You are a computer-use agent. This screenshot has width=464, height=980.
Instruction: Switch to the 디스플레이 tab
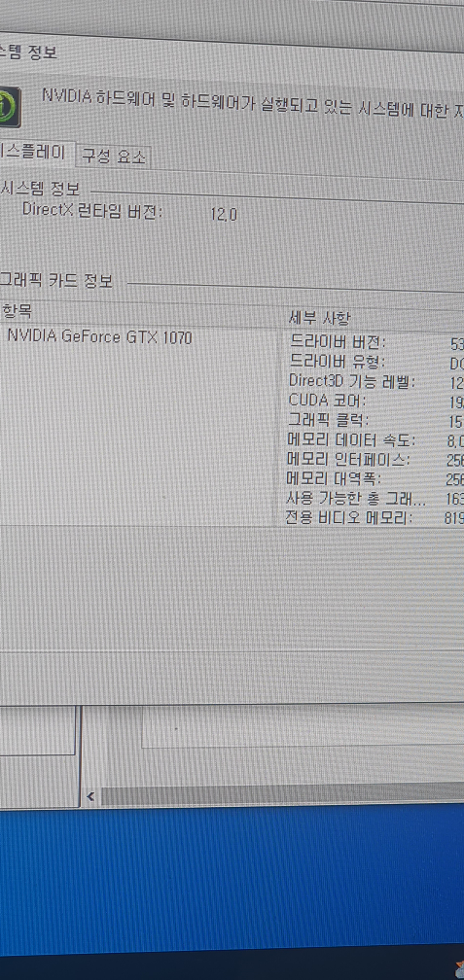[x=36, y=151]
